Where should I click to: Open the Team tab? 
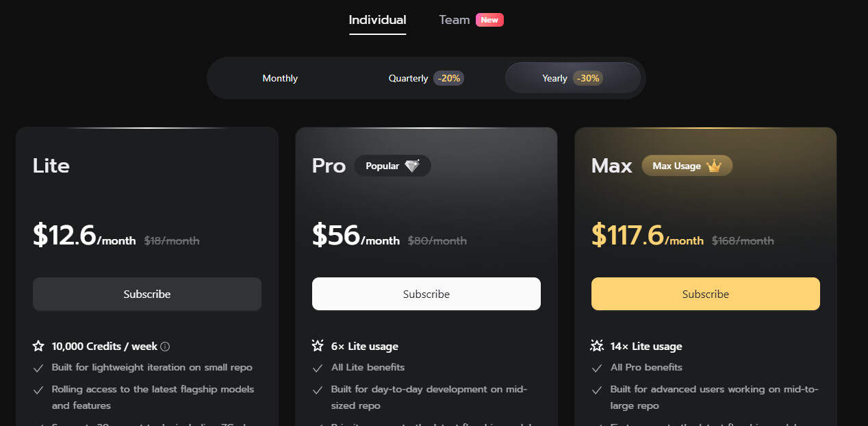pyautogui.click(x=455, y=20)
